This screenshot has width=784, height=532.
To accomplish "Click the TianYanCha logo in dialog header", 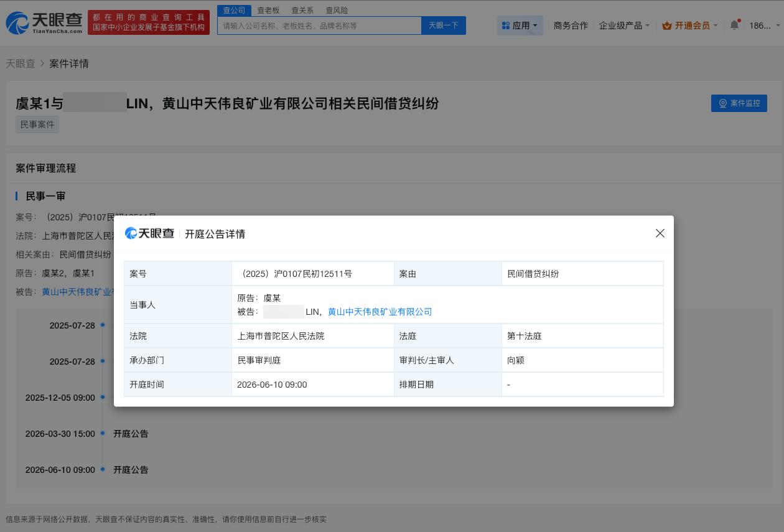I will [149, 233].
